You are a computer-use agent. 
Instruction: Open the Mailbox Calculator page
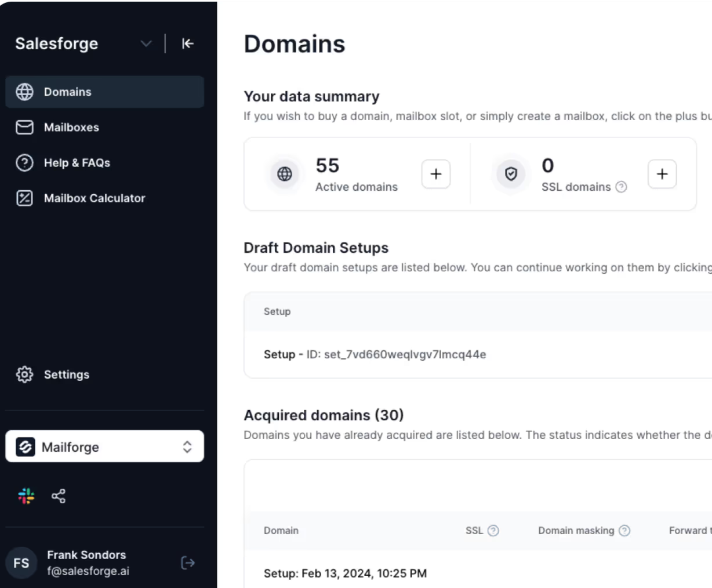104,198
